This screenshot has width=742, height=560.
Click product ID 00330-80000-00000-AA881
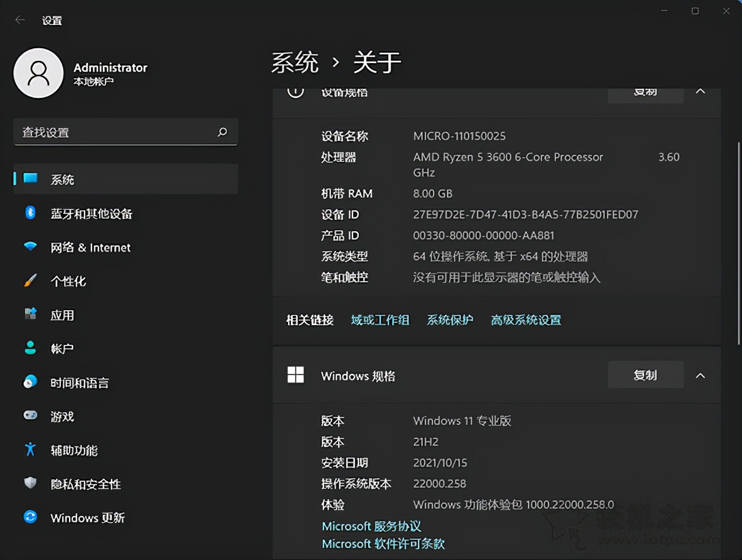click(x=483, y=235)
